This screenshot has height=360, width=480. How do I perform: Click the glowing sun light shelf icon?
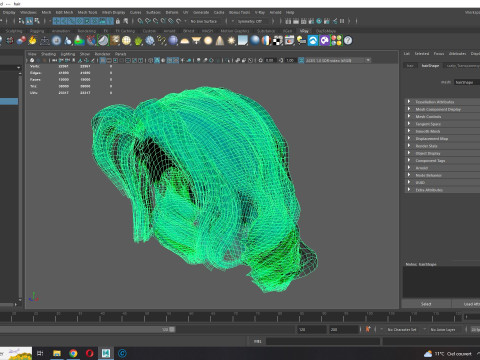(231, 41)
